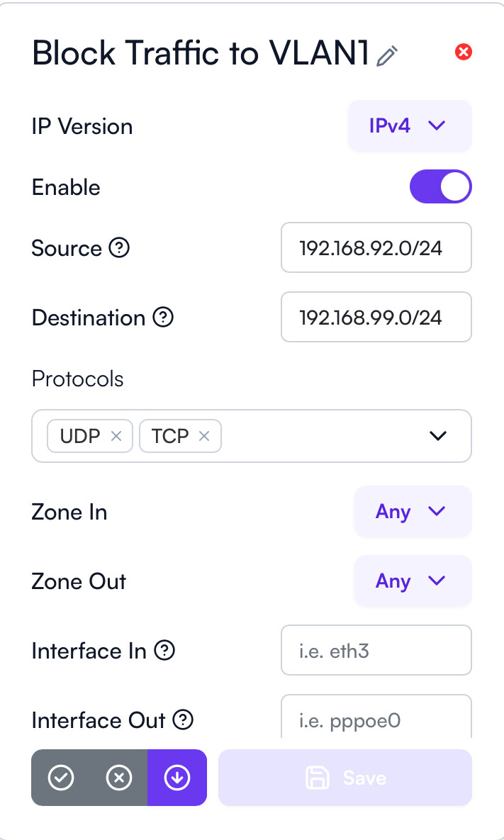
Task: Click the Save button
Action: [x=345, y=778]
